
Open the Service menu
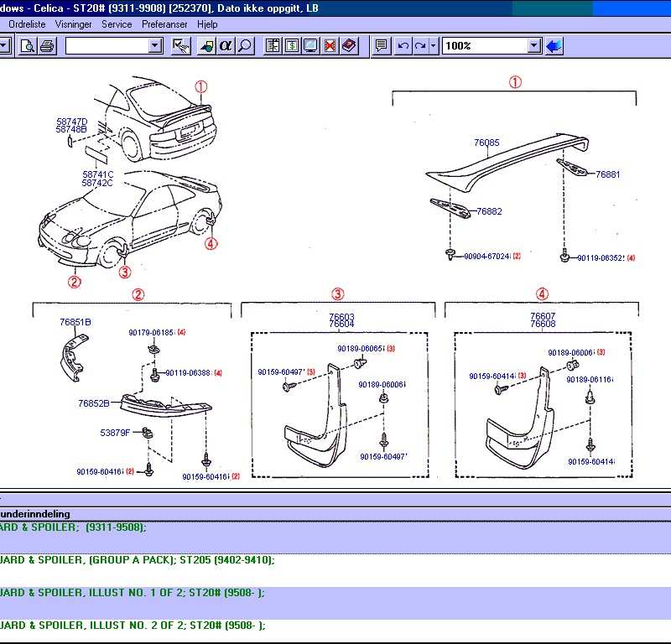point(117,24)
